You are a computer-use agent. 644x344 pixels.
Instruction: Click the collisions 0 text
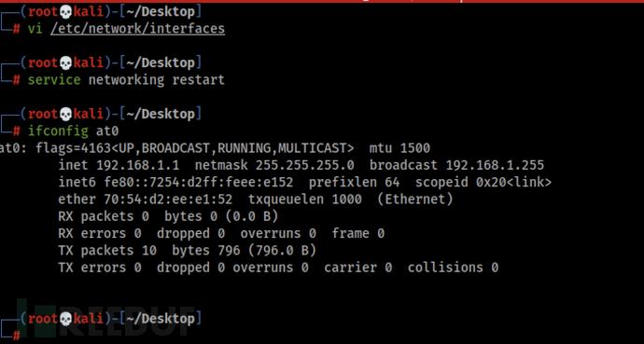point(453,268)
